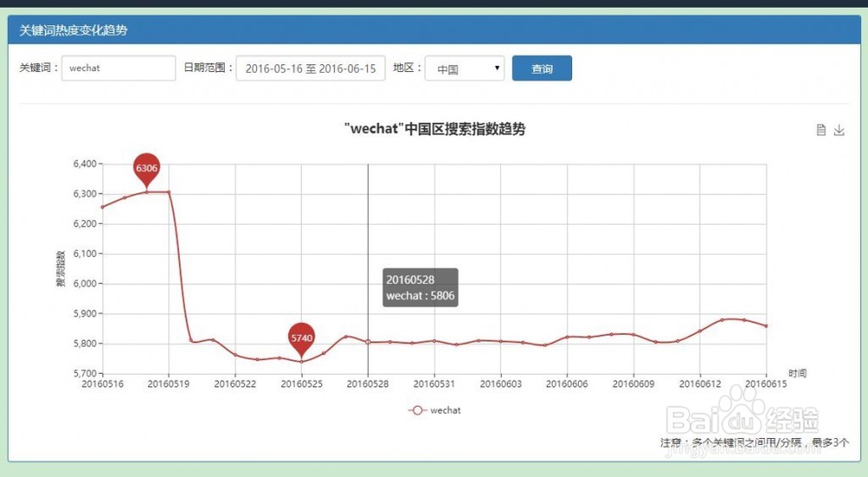Click the last data point on 20160615
This screenshot has width=868, height=477.
pos(766,326)
